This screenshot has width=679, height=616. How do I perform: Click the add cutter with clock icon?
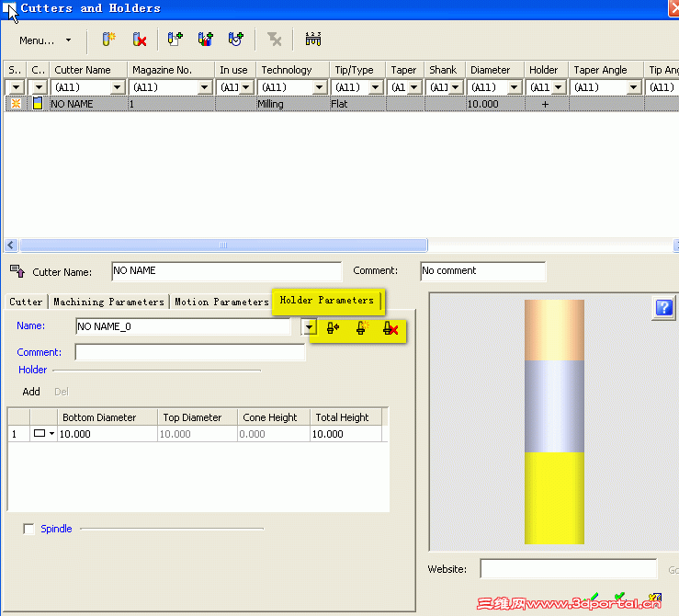pos(235,40)
